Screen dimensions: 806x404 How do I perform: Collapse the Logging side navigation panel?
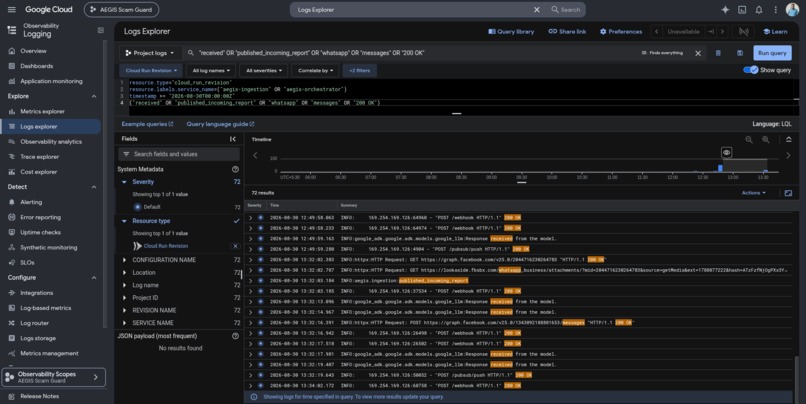click(x=101, y=30)
